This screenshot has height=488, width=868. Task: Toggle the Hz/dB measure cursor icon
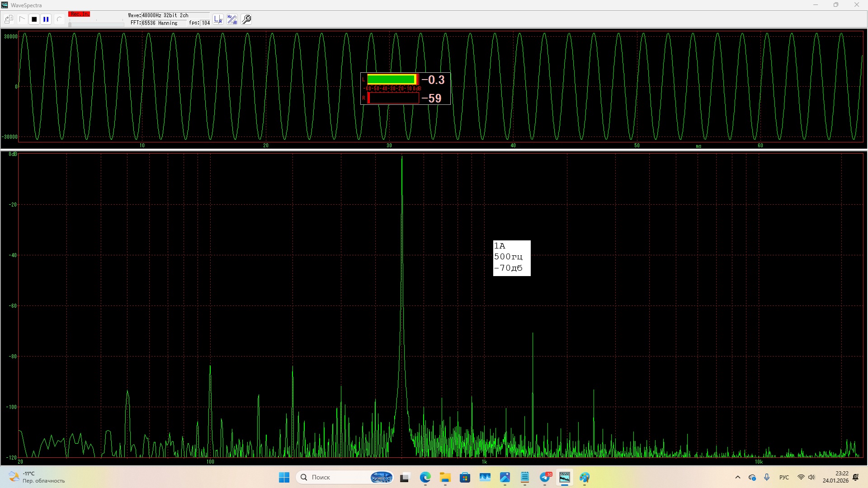click(x=232, y=19)
